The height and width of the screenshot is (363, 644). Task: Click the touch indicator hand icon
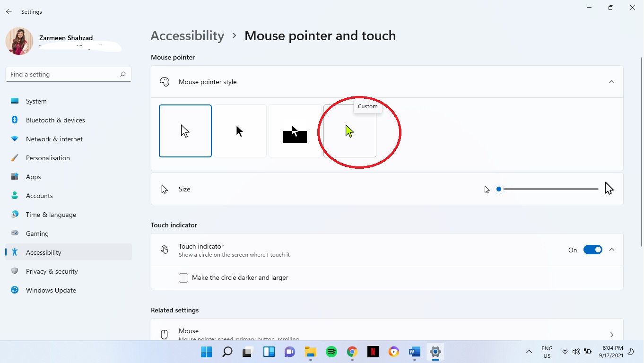164,249
